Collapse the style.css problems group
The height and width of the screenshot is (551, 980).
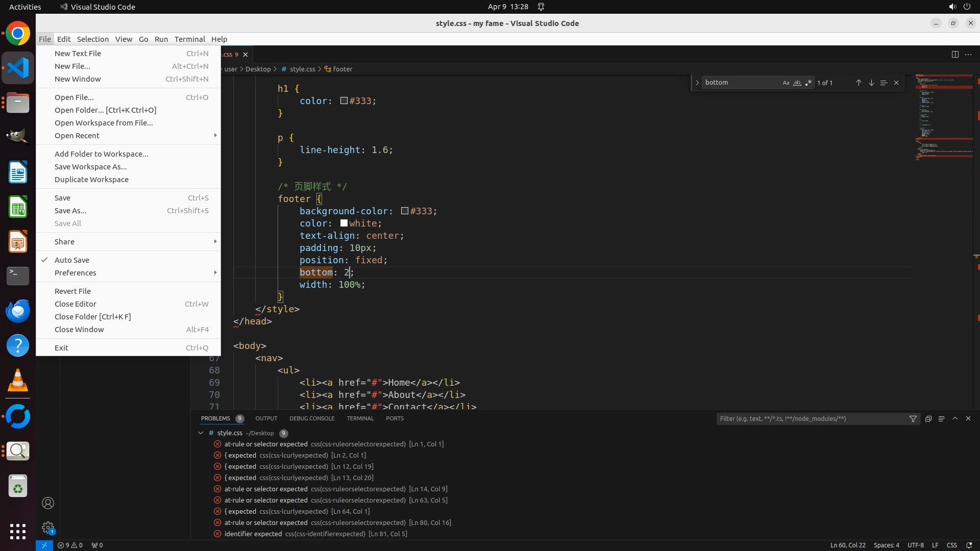point(201,433)
